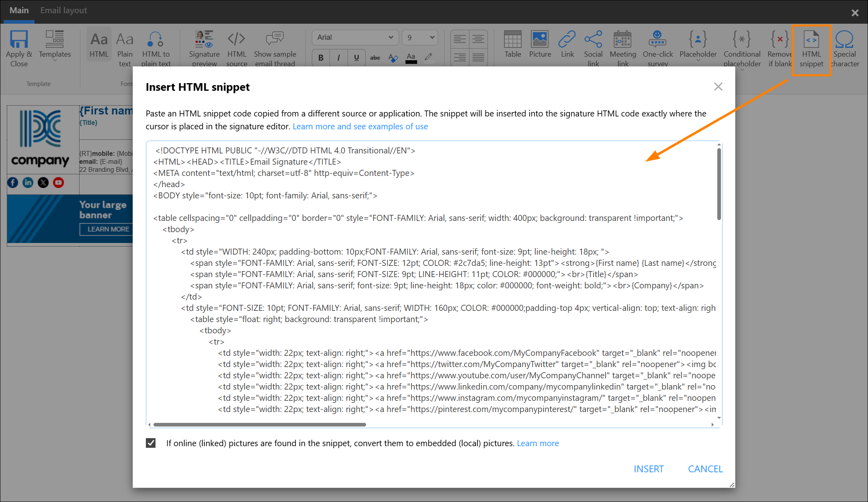
Task: Click the CANCEL button
Action: coord(705,469)
